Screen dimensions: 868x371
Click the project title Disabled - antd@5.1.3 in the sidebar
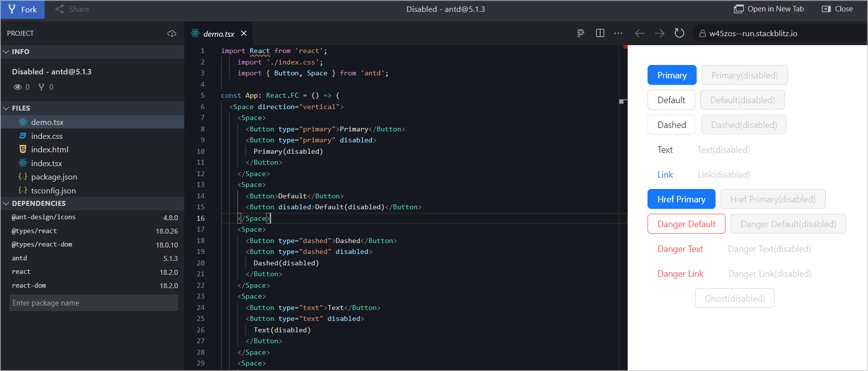(52, 72)
